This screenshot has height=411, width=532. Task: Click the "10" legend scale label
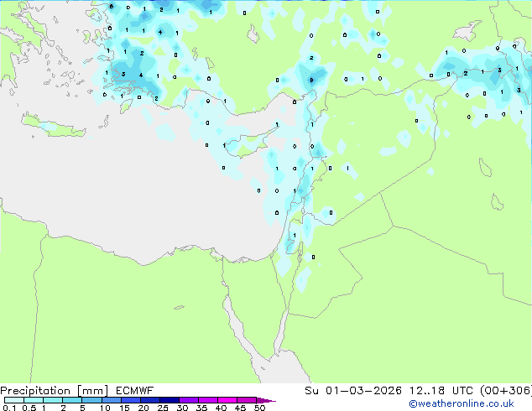click(105, 408)
